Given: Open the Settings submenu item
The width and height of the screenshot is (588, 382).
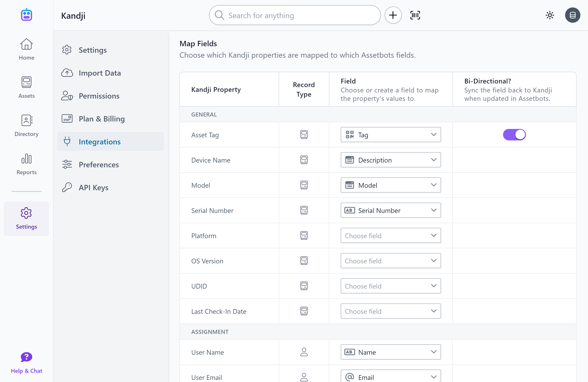Looking at the screenshot, I should (111, 50).
